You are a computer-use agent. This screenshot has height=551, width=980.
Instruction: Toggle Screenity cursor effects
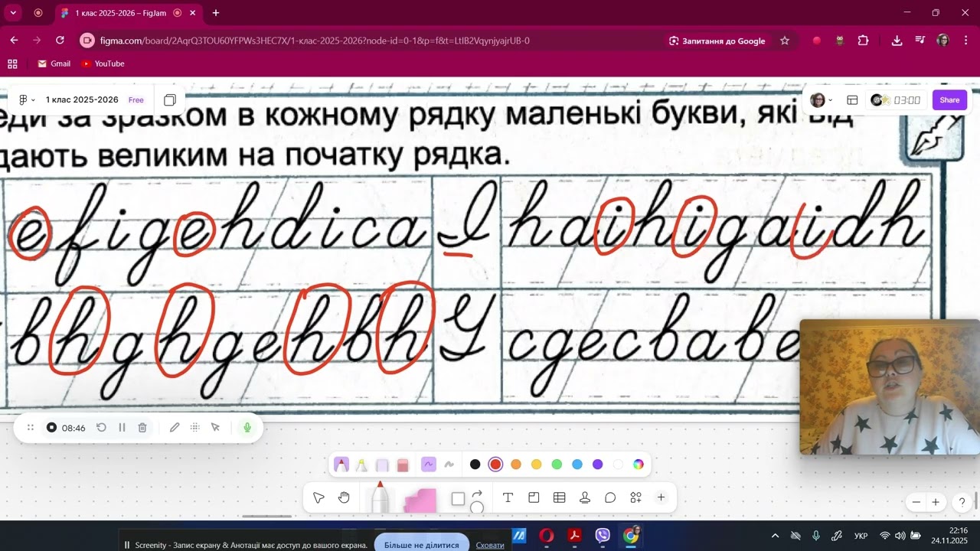pos(215,428)
